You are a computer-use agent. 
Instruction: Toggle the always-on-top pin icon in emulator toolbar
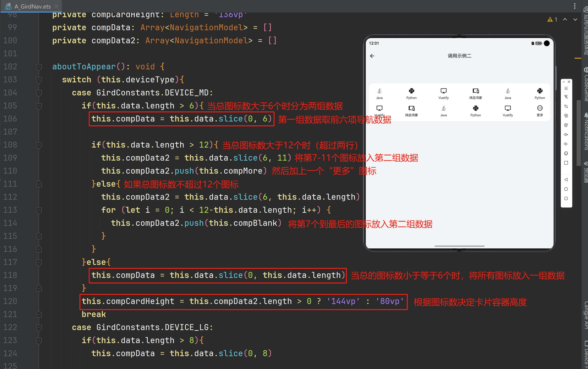(566, 97)
